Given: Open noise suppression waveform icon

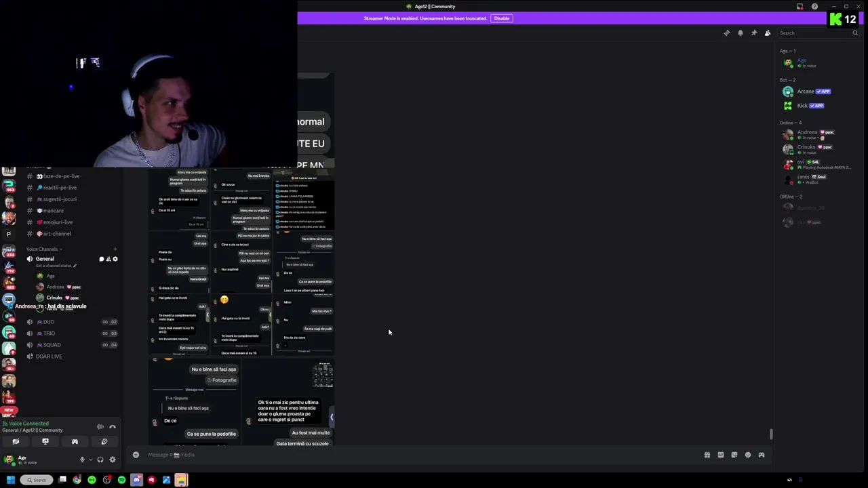Looking at the screenshot, I should pos(100,426).
